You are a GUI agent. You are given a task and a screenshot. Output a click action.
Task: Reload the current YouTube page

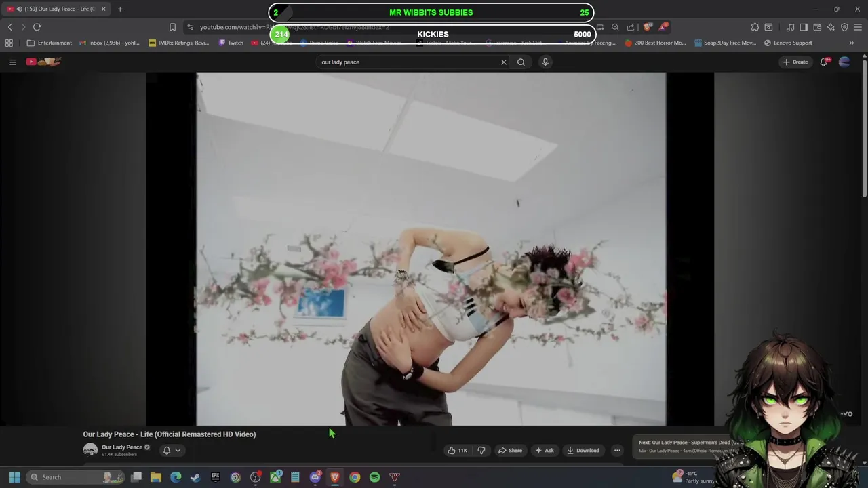(37, 27)
